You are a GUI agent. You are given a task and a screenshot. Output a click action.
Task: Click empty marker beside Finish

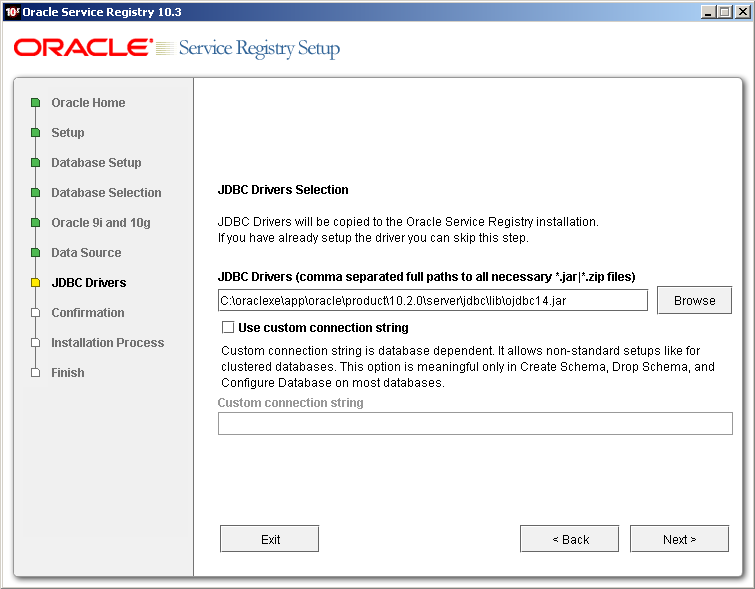[x=35, y=373]
